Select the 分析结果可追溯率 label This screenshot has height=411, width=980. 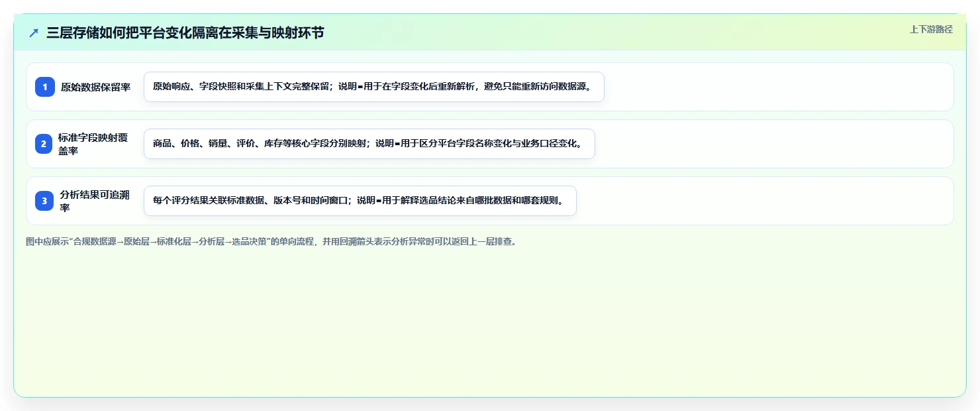tap(95, 201)
